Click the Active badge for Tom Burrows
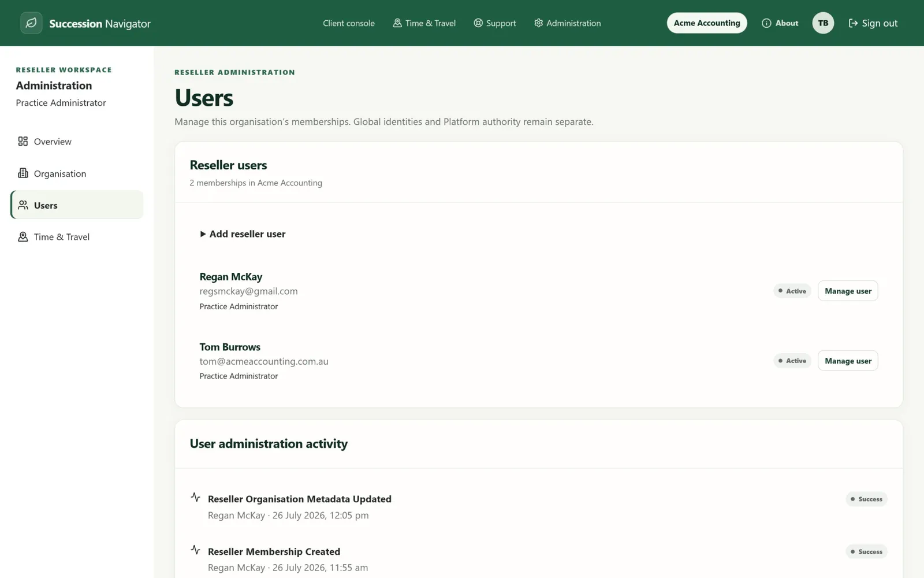The height and width of the screenshot is (578, 924). (x=792, y=361)
